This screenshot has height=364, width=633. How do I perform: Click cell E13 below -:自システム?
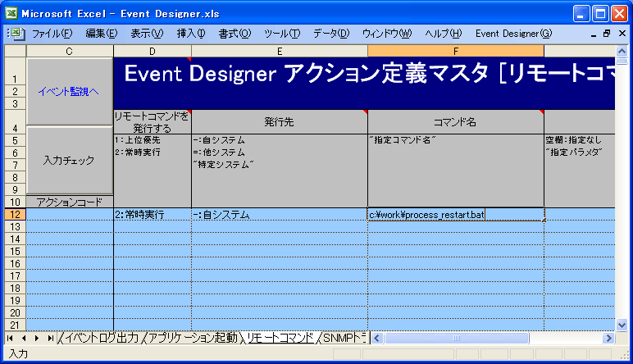280,227
